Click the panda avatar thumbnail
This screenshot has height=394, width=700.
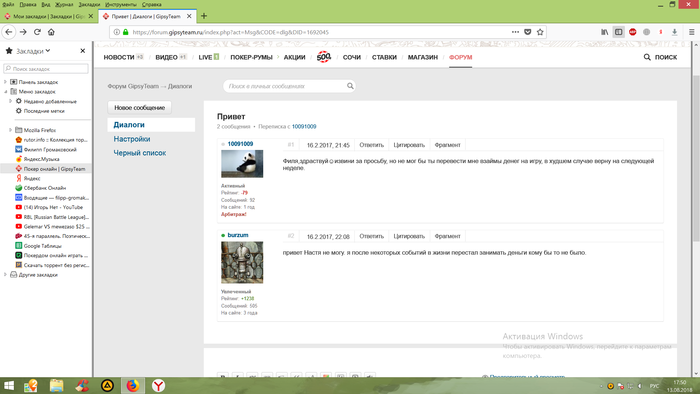tap(242, 164)
